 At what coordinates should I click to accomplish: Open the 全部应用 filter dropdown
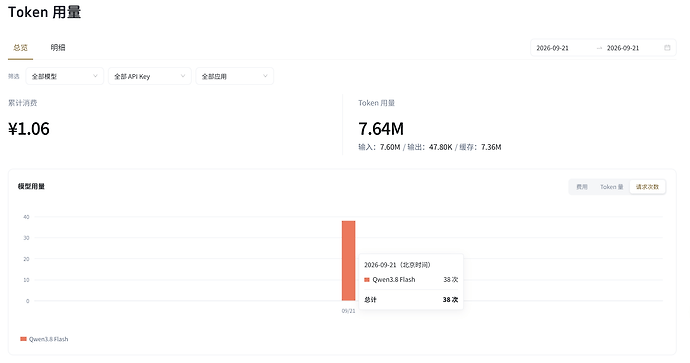tap(235, 76)
